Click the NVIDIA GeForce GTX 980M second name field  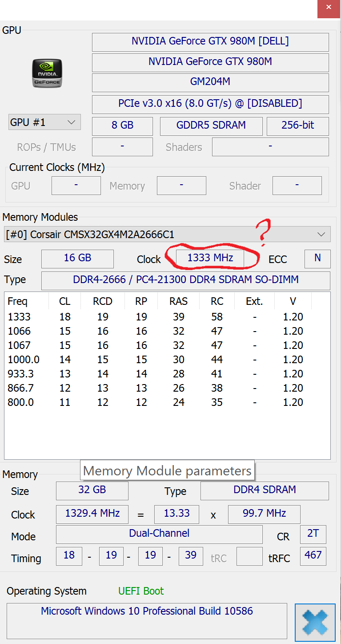point(210,62)
